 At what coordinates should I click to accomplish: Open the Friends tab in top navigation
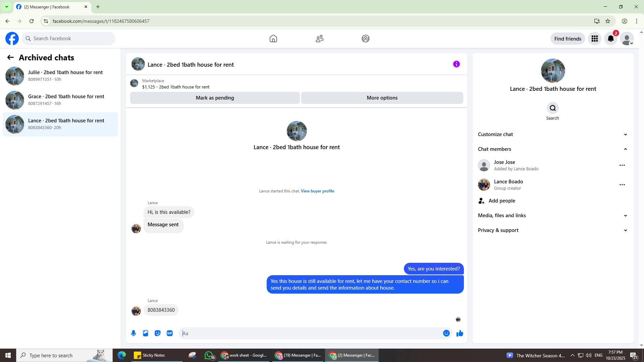click(x=319, y=39)
